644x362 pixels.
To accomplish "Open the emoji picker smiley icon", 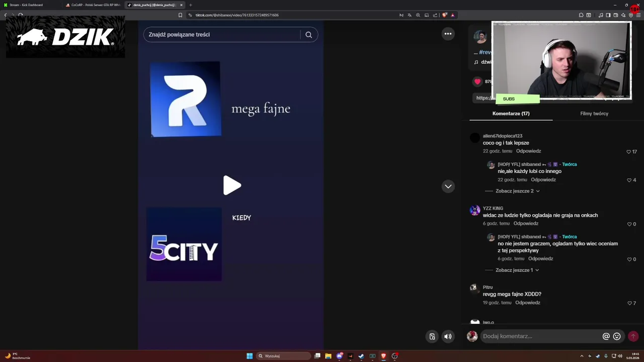I will pos(617,336).
